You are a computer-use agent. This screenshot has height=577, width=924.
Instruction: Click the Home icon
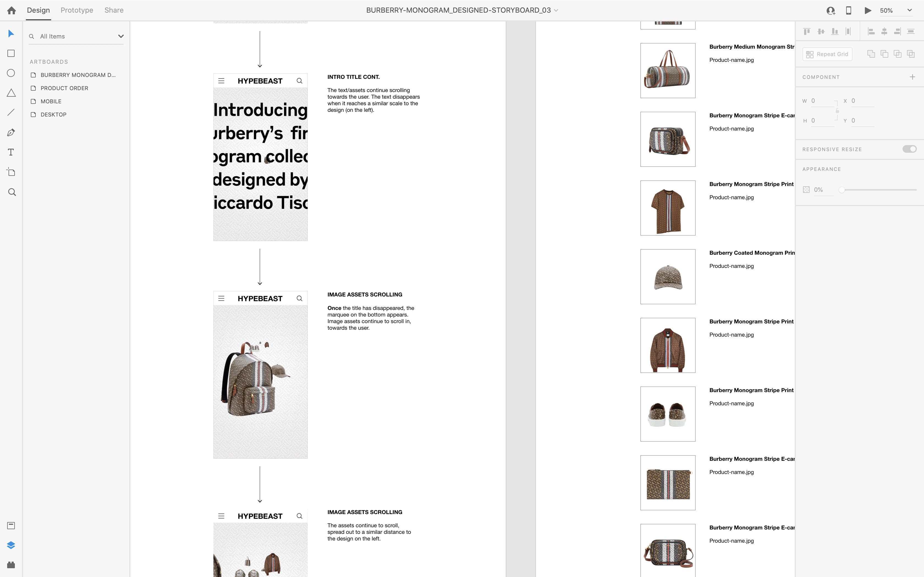point(12,10)
